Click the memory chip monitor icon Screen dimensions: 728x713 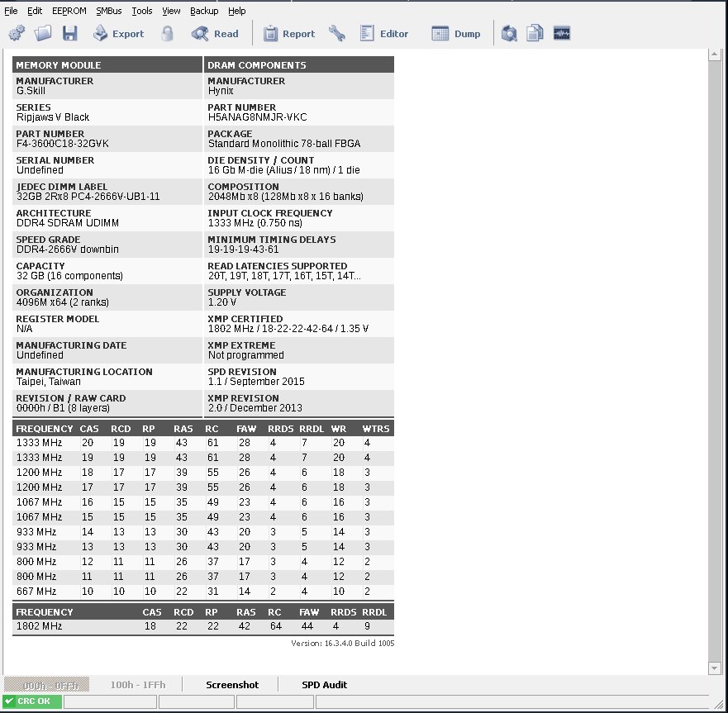pyautogui.click(x=562, y=33)
